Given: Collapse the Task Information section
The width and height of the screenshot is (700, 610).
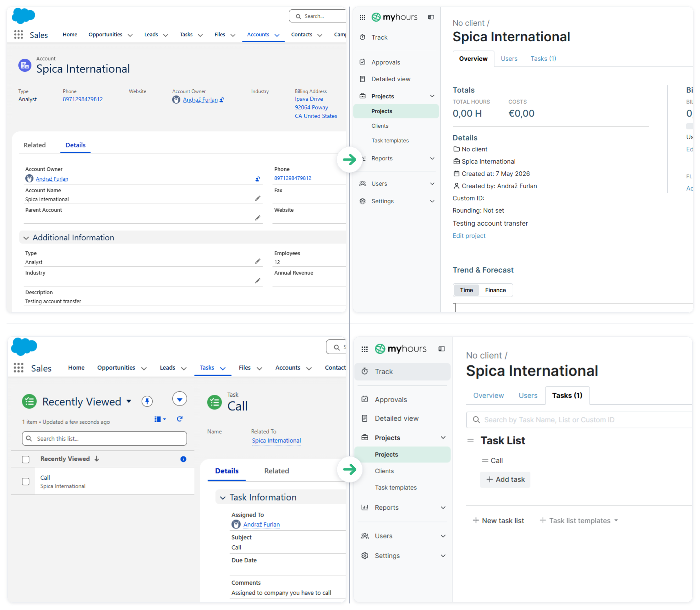Looking at the screenshot, I should pos(223,498).
